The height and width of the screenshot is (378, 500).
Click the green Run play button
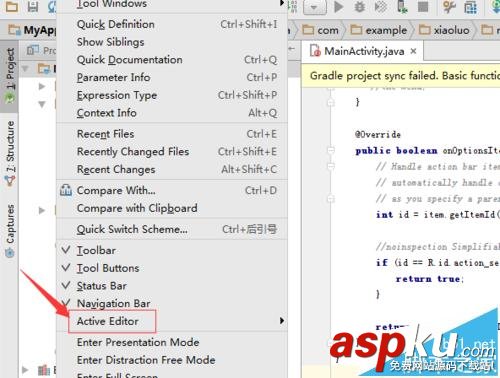(x=339, y=7)
